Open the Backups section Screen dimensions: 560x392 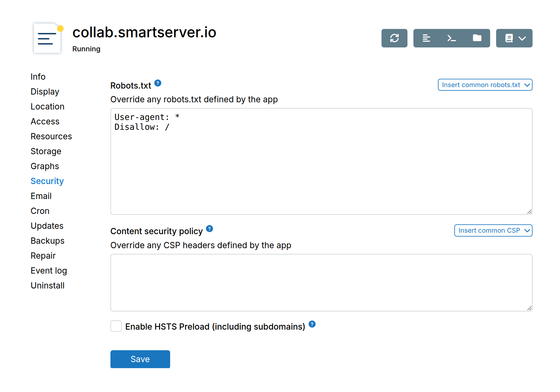47,241
